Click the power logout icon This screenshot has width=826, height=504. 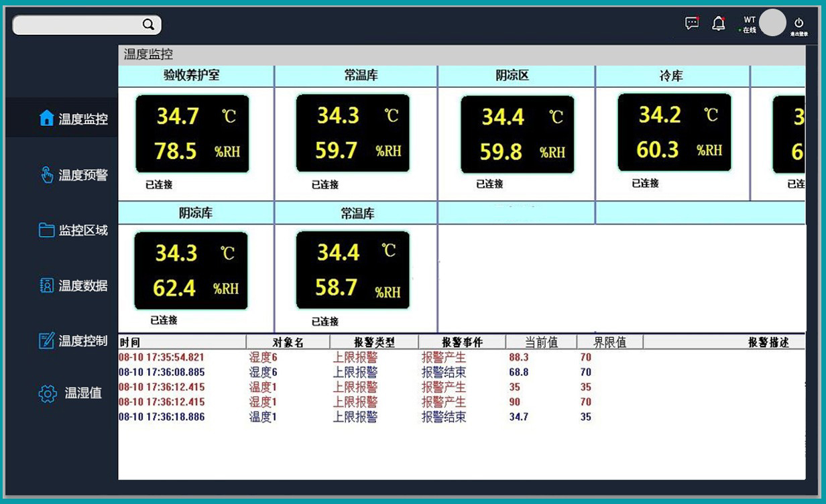pos(799,23)
